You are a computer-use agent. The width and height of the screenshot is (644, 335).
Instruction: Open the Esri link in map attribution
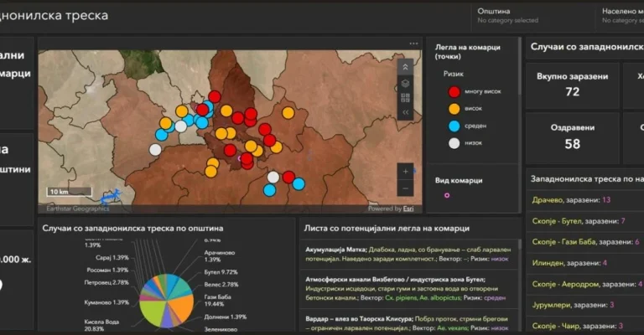(x=408, y=209)
